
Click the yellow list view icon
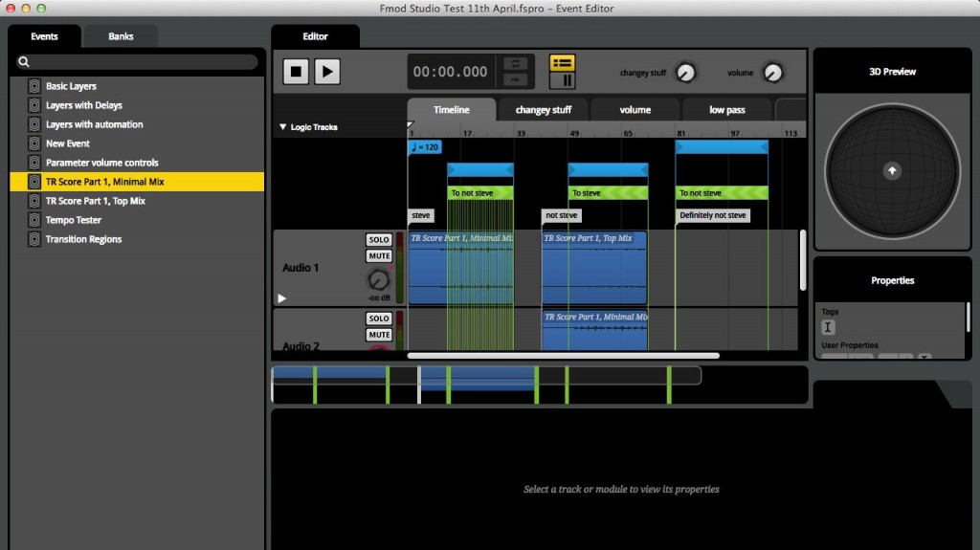click(x=563, y=63)
